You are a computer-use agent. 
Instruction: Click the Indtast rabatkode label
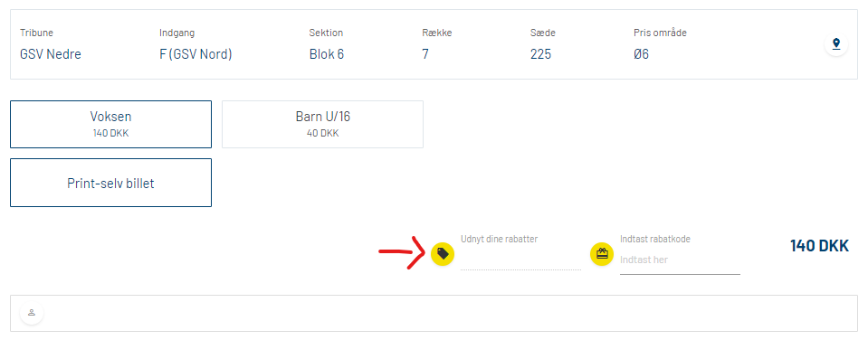[x=655, y=239]
